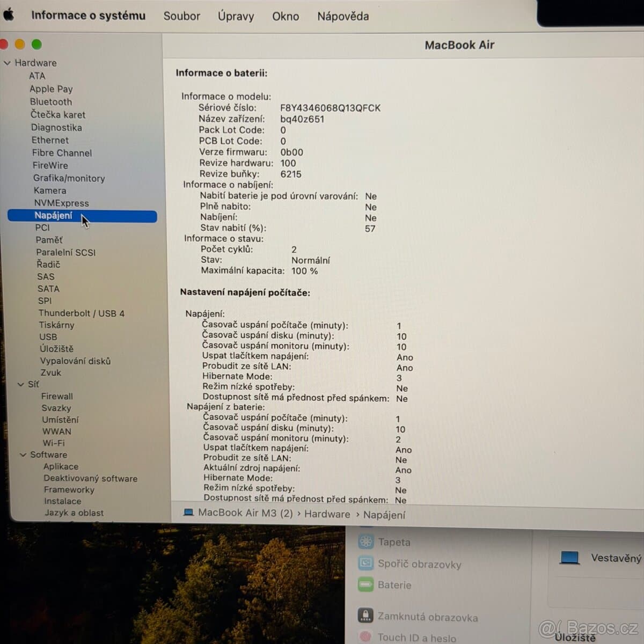Click the MacBook Air M3 (2) path text

[245, 513]
